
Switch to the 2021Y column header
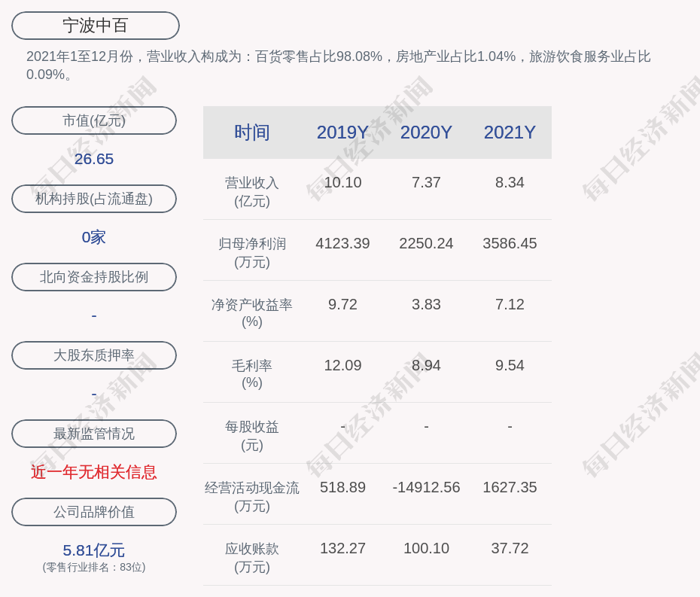[510, 132]
